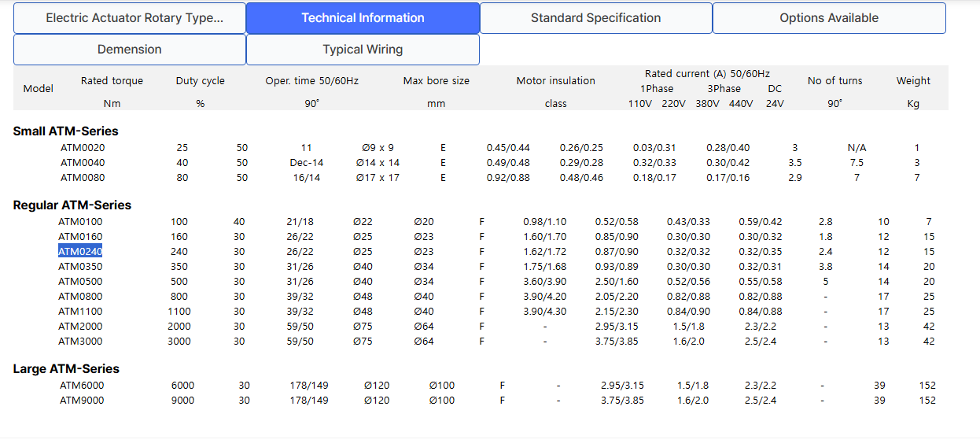Click the Dec-14 operating time cell
Image resolution: width=980 pixels, height=447 pixels.
(307, 163)
